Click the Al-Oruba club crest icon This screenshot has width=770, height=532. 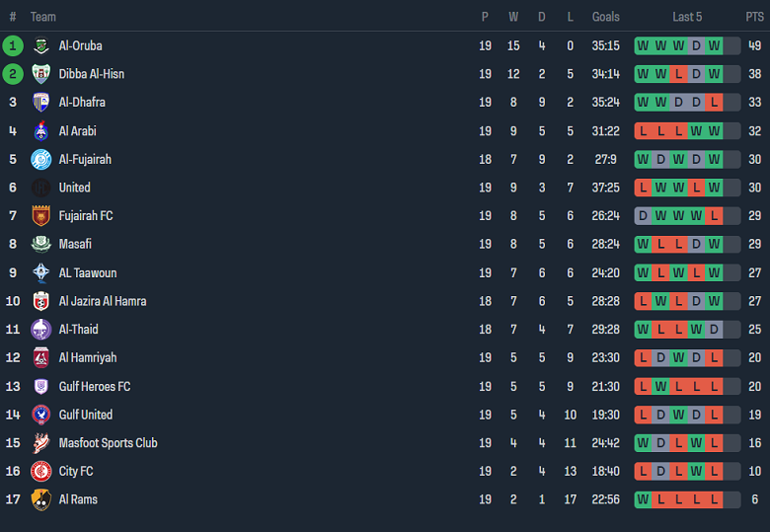40,46
